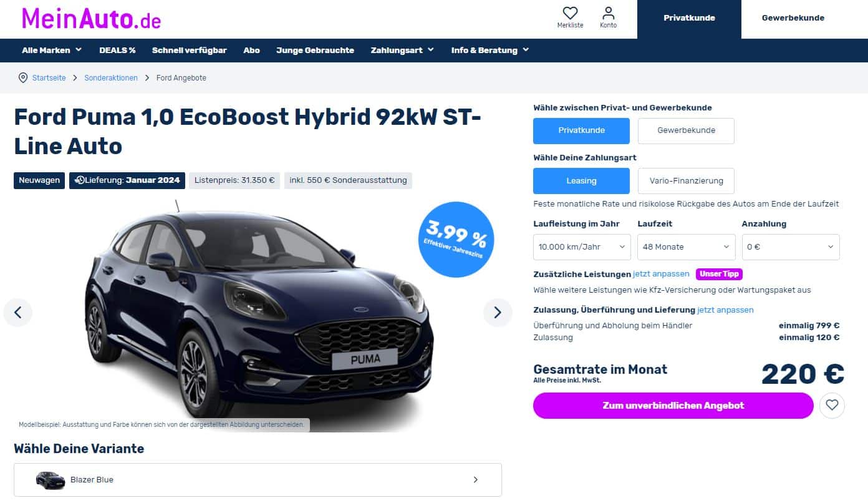Click the Lieferung: Januar 2024 tag
868x503 pixels.
pos(127,180)
